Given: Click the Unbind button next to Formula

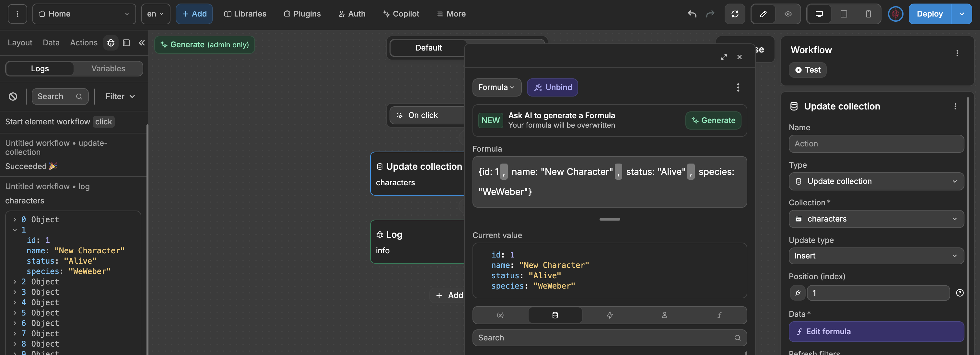Looking at the screenshot, I should pyautogui.click(x=553, y=87).
